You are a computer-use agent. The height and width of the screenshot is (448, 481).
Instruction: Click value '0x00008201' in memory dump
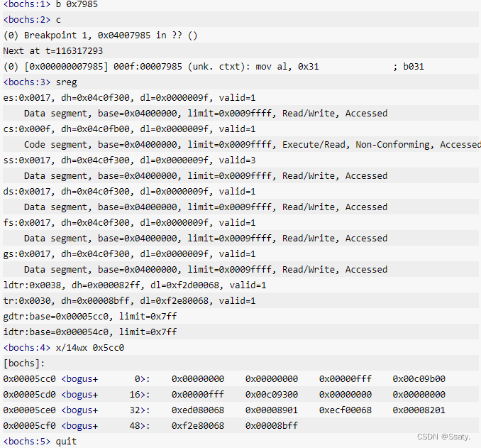click(x=419, y=410)
